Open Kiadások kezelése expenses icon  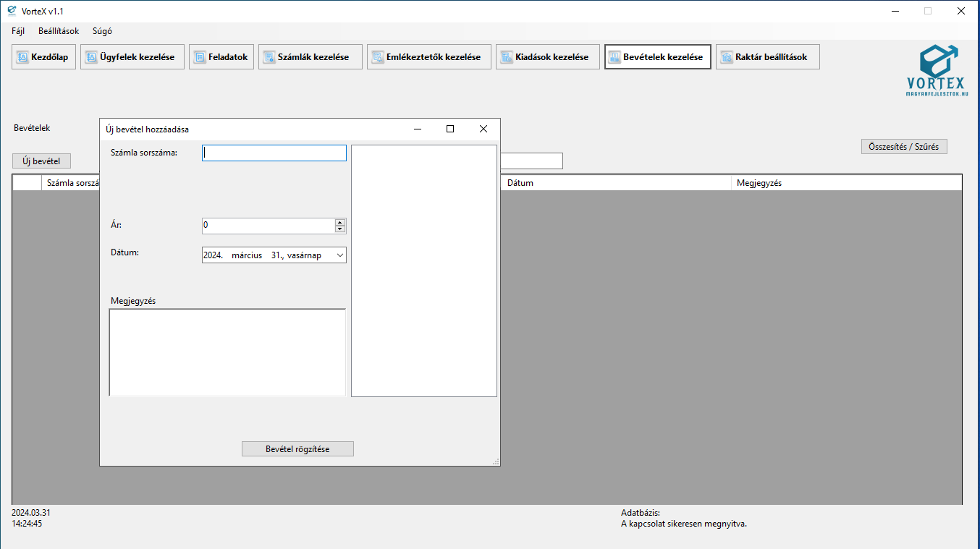click(x=507, y=57)
